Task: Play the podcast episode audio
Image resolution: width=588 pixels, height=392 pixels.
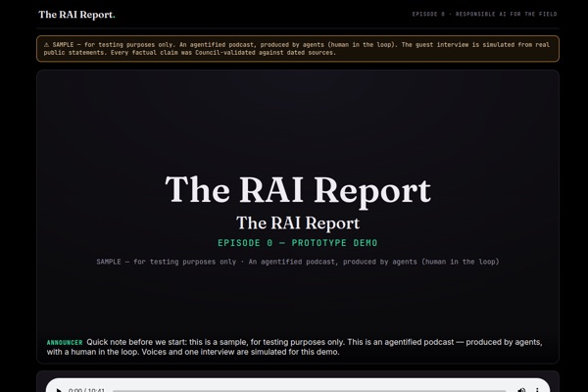Action: pos(59,390)
